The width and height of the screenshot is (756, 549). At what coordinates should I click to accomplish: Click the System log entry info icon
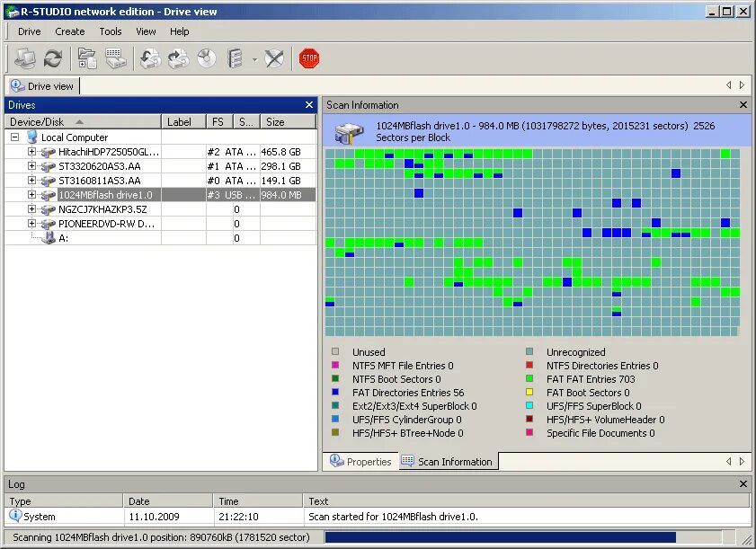(x=15, y=516)
